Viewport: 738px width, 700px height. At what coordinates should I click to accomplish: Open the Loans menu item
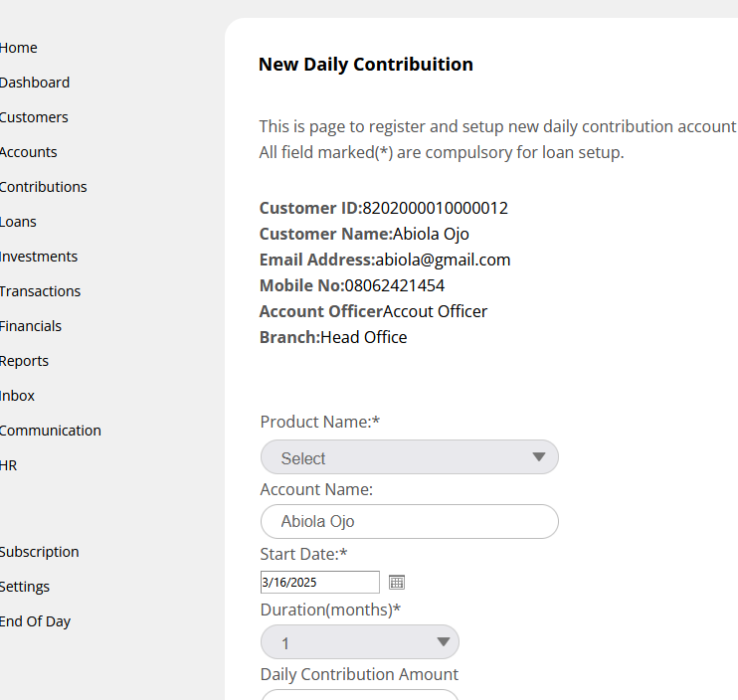[19, 222]
